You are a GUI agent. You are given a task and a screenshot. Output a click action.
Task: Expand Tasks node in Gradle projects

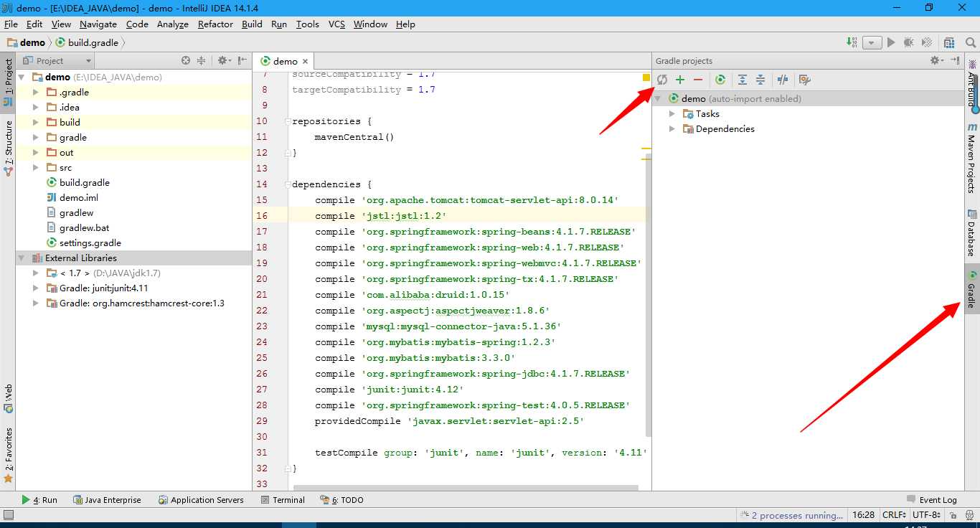point(672,113)
